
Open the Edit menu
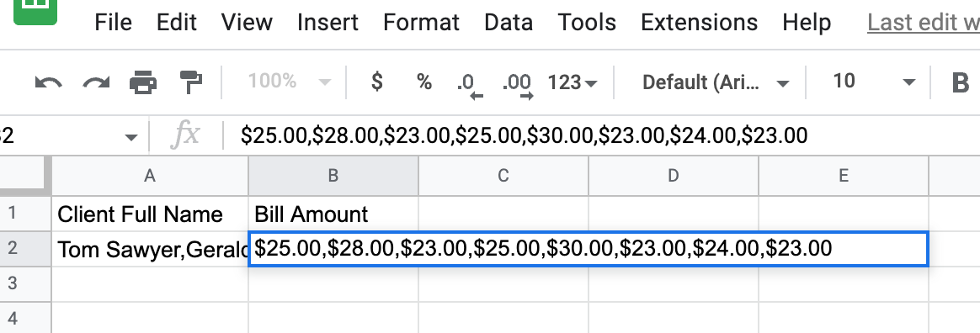pyautogui.click(x=176, y=23)
